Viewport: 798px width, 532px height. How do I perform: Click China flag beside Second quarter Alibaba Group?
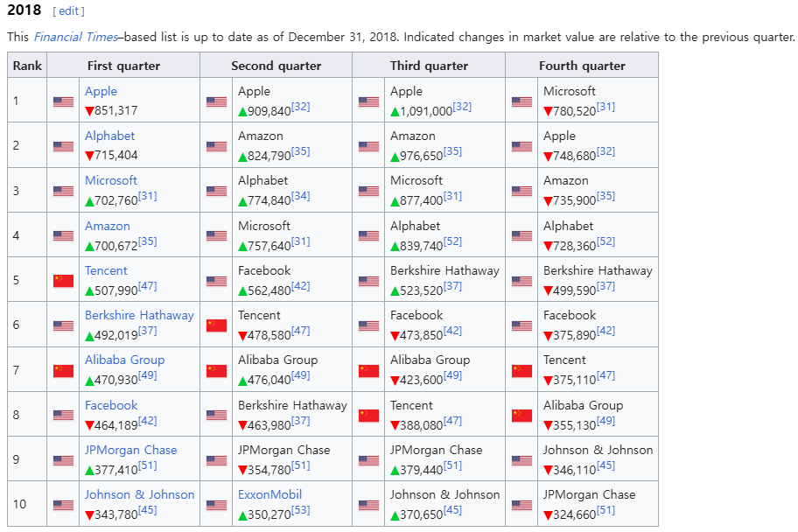pos(216,371)
